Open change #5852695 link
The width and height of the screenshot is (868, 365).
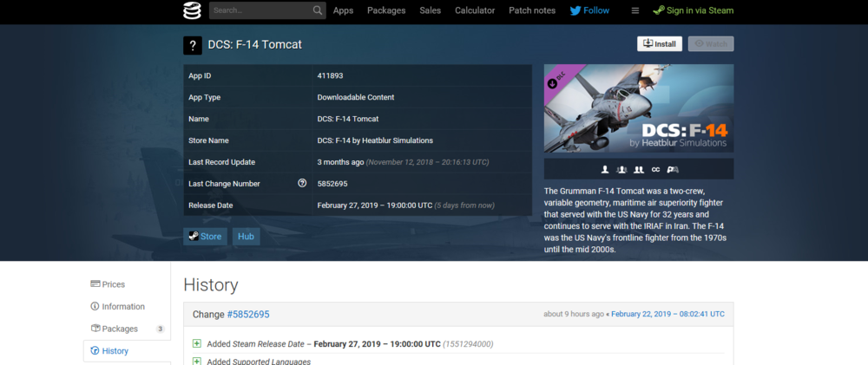[248, 314]
